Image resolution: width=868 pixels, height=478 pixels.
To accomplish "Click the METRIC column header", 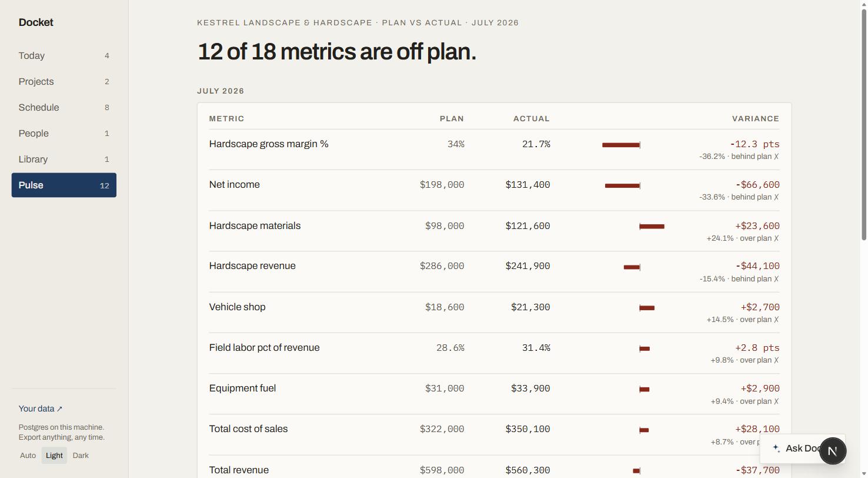I will pyautogui.click(x=227, y=119).
